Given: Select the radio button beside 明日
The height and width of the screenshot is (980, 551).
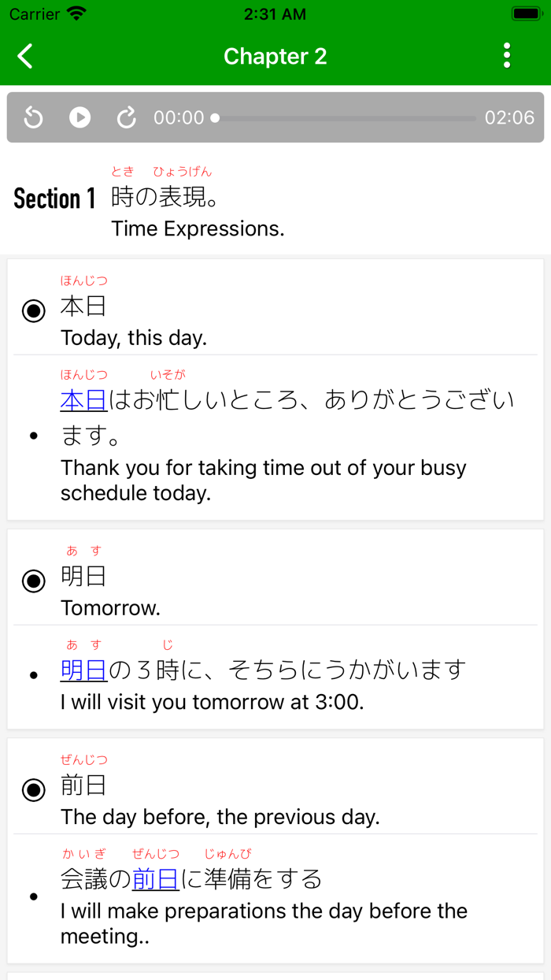Looking at the screenshot, I should click(33, 581).
